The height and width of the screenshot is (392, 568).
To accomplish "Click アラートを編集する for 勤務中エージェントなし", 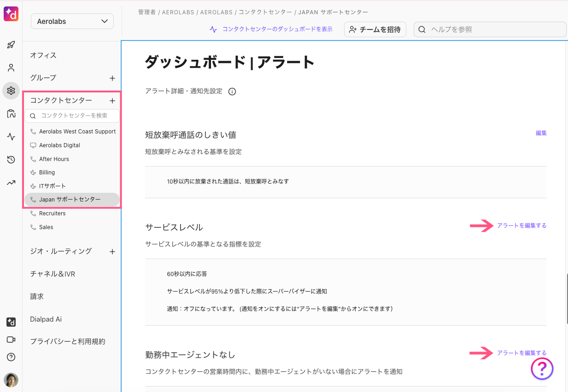I will pyautogui.click(x=521, y=353).
